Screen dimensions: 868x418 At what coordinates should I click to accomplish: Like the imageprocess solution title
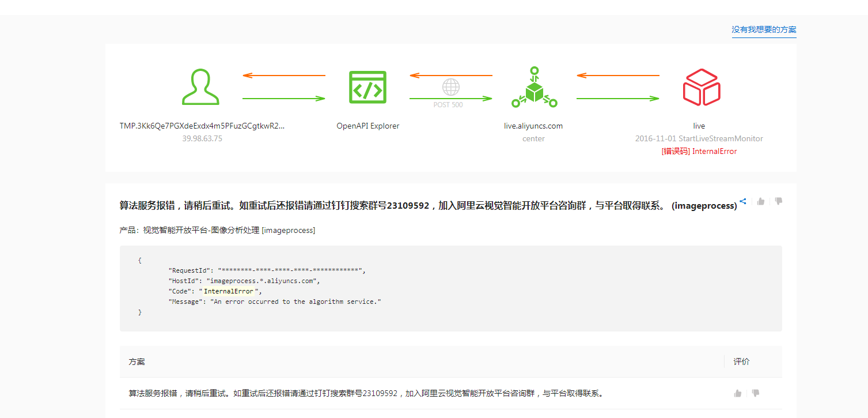(x=761, y=201)
